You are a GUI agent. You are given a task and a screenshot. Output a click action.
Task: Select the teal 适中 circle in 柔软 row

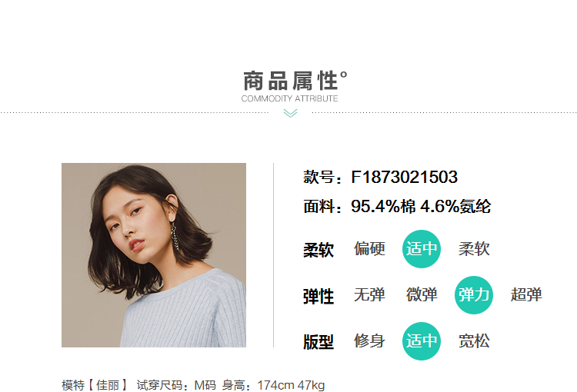point(422,249)
